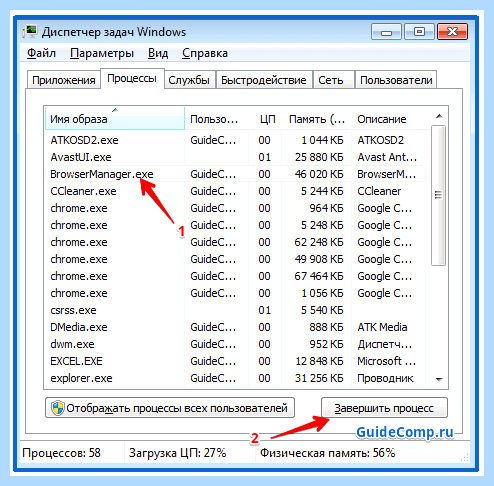Switch to the Приложения tab
The width and height of the screenshot is (494, 486).
pyautogui.click(x=64, y=80)
